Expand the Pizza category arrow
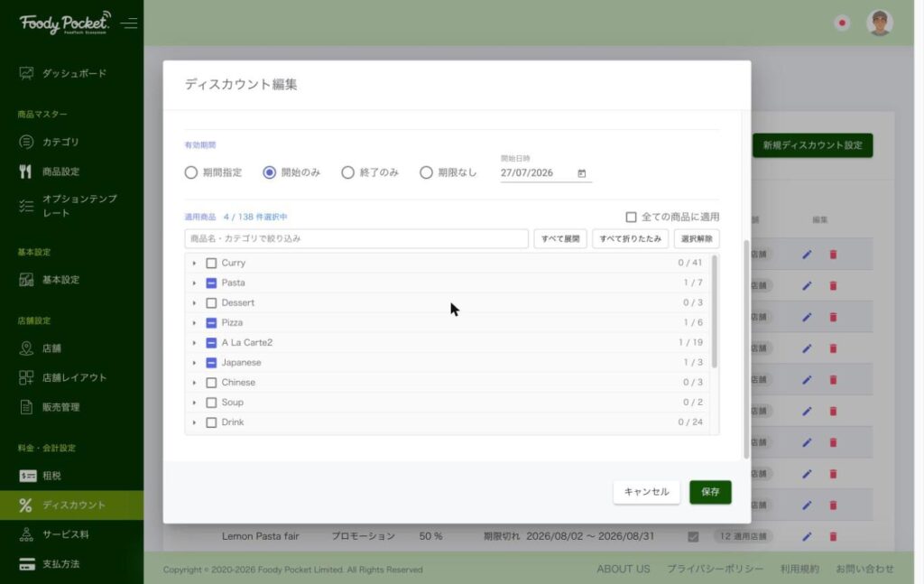The width and height of the screenshot is (924, 584). (194, 323)
